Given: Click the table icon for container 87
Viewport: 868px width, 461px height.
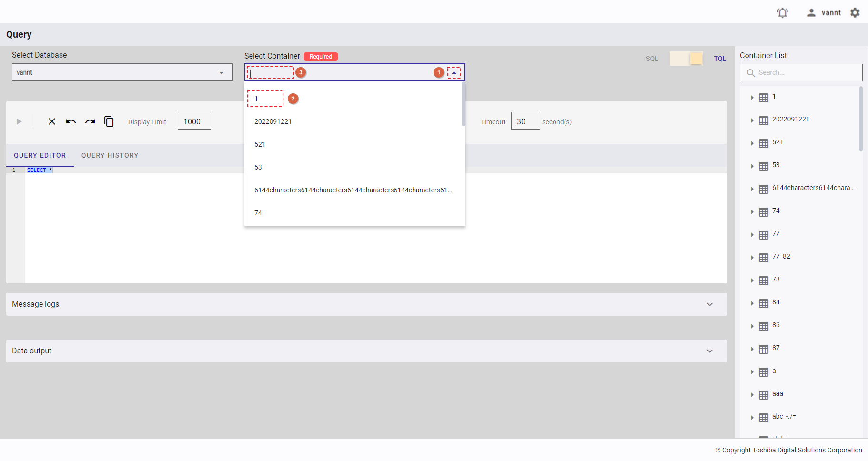Looking at the screenshot, I should tap(764, 349).
